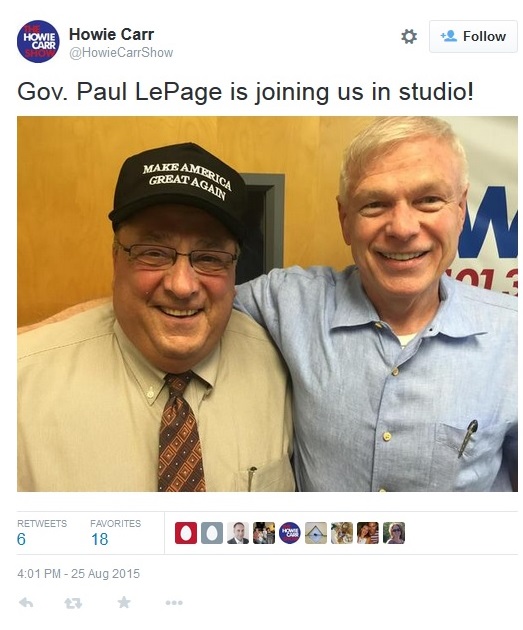The height and width of the screenshot is (630, 523).
Task: Click the Follow button
Action: coord(473,37)
